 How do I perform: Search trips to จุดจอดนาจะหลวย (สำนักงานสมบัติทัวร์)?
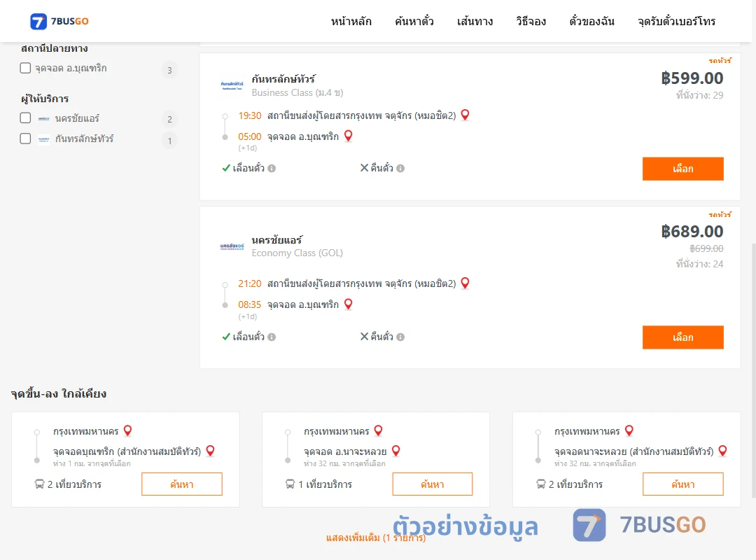click(682, 484)
